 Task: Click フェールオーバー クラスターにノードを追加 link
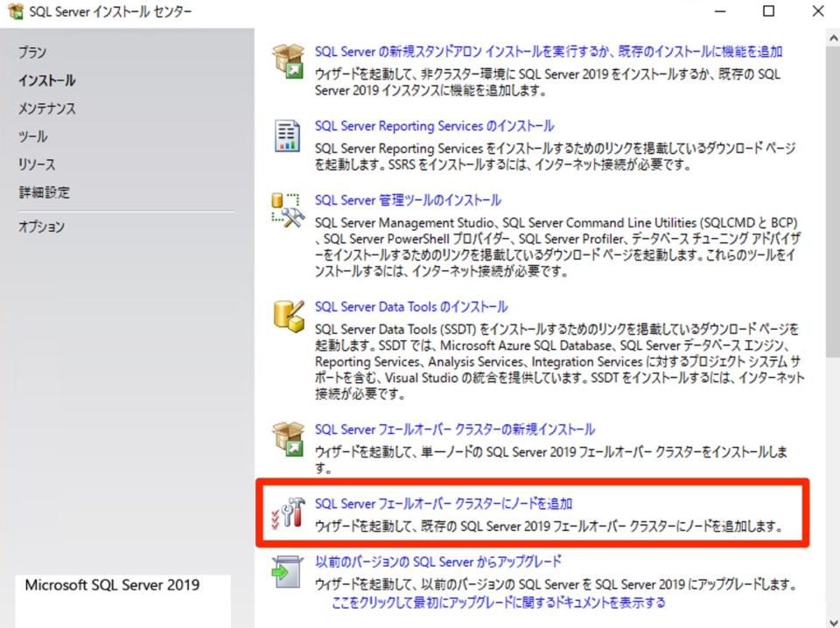point(444,504)
